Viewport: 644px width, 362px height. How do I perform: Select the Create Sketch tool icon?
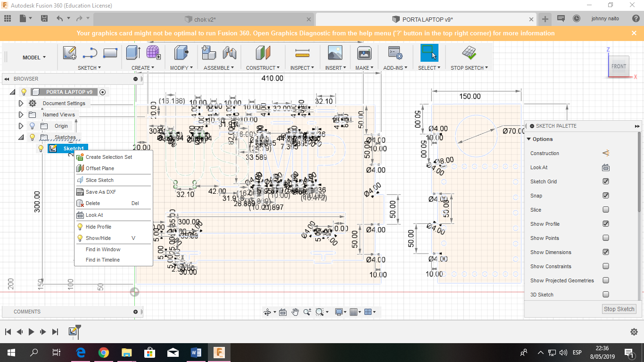(x=69, y=53)
